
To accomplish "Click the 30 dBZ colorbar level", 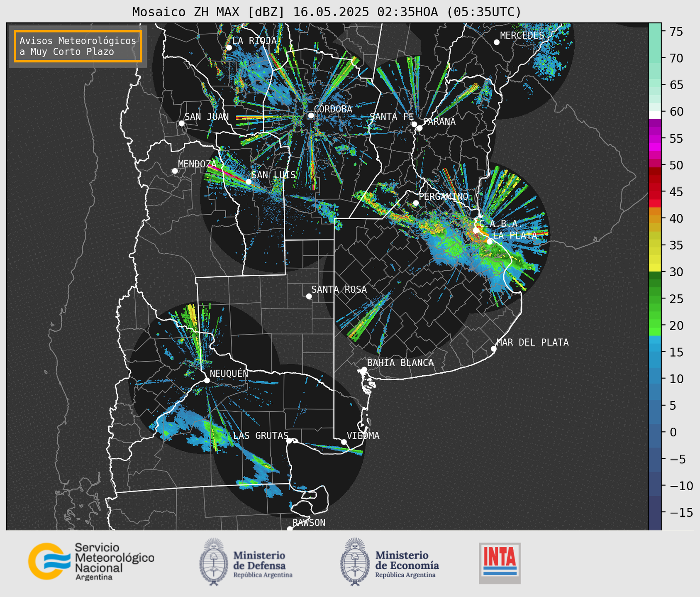I will pyautogui.click(x=676, y=272).
